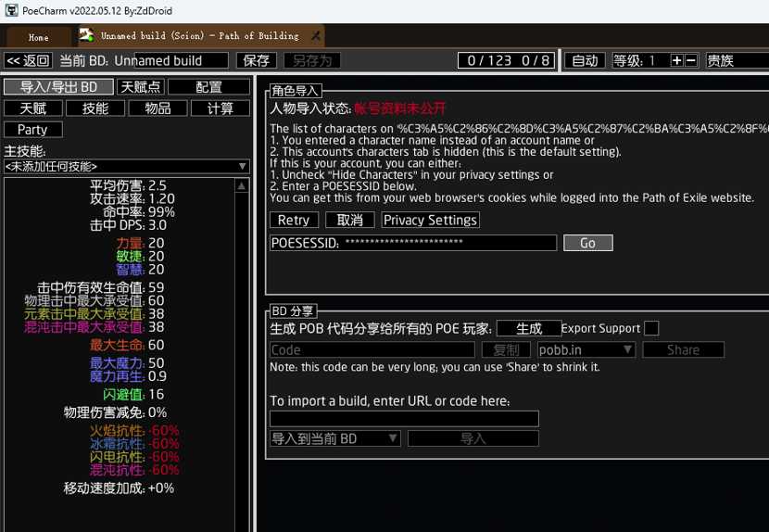This screenshot has width=769, height=532.
Task: Click the PoeCharm app icon in title bar
Action: pyautogui.click(x=11, y=9)
